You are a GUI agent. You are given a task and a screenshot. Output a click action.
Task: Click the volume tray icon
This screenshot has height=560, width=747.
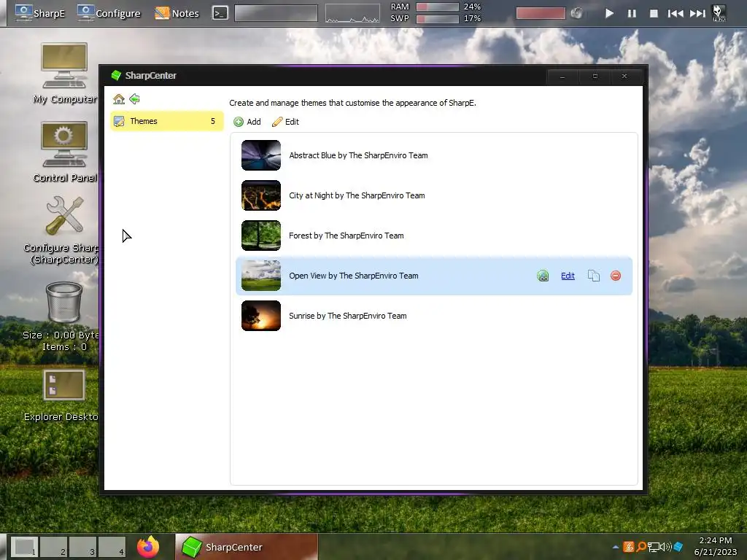point(666,547)
